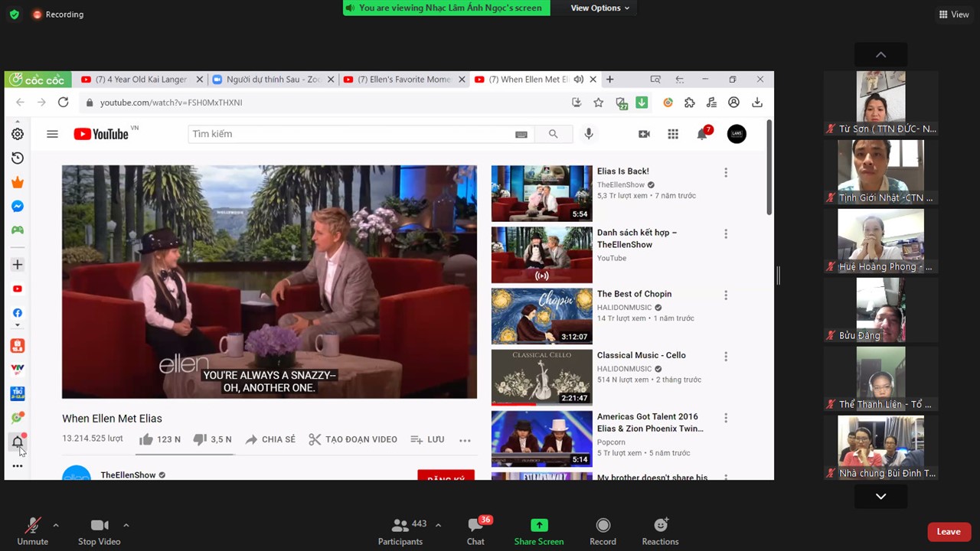The image size is (980, 551).
Task: Open the Tiki sidebar shortcut
Action: tap(18, 393)
